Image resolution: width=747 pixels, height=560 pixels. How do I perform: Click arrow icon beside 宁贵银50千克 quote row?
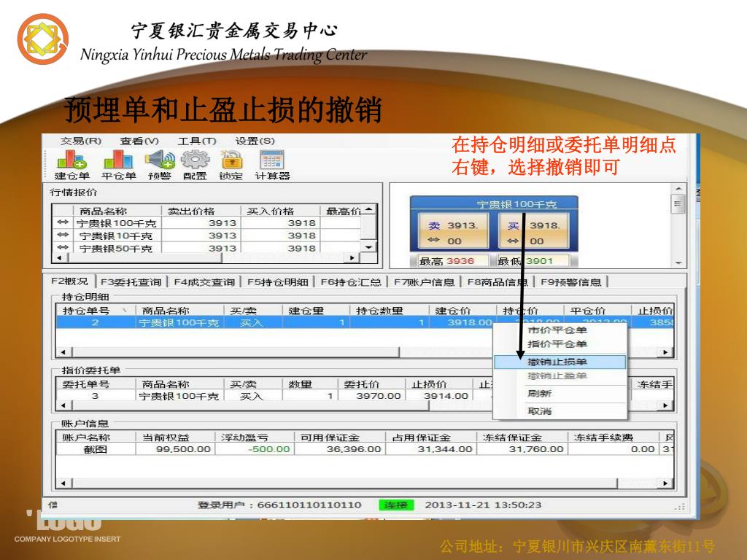coord(63,247)
